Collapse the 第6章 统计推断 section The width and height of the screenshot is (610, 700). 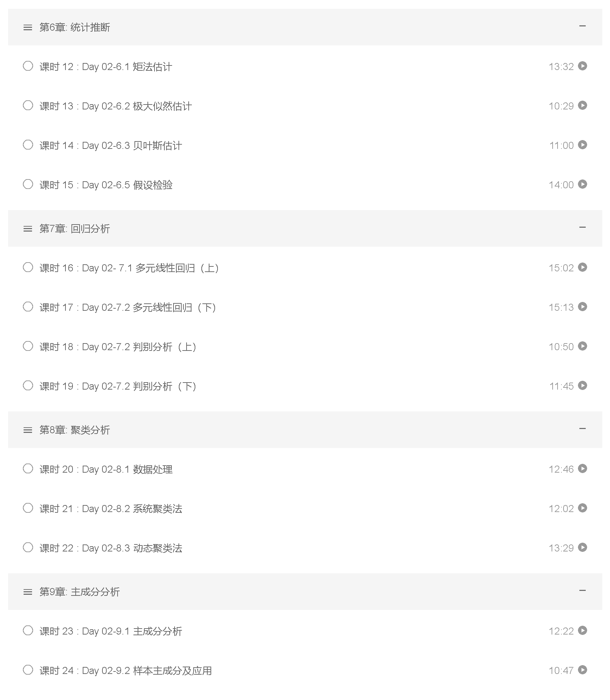tap(583, 26)
